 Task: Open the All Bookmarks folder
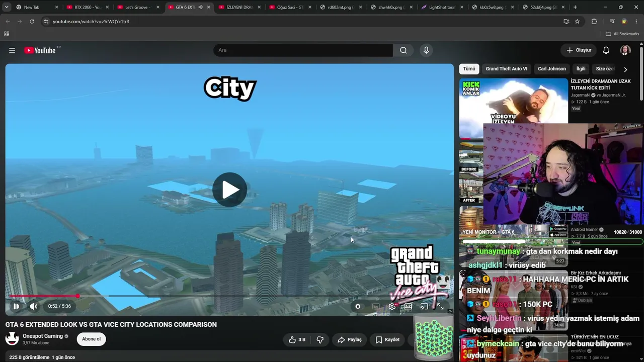tap(622, 34)
